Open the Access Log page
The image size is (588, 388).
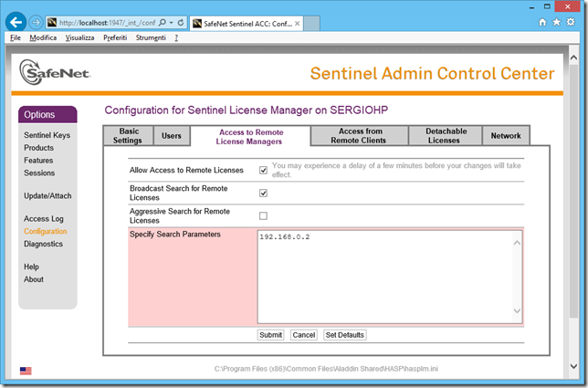pos(44,219)
